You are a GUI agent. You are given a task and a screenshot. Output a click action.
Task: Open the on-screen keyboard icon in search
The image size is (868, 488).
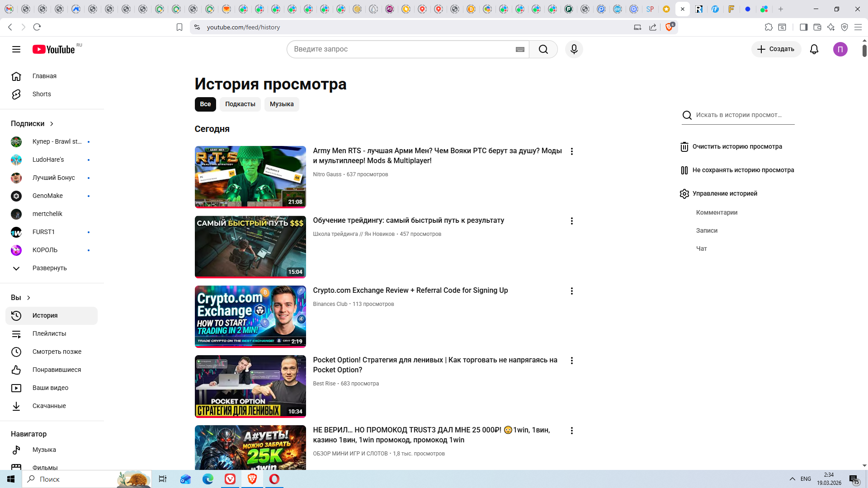point(520,49)
